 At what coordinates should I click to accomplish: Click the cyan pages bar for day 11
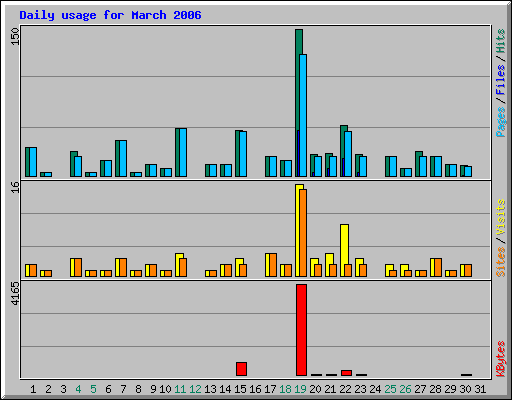(183, 152)
